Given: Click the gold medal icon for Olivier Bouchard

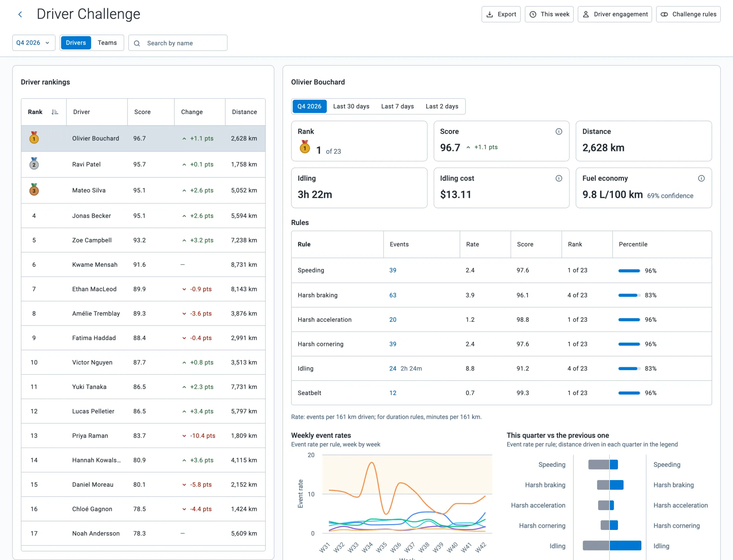Looking at the screenshot, I should [34, 138].
